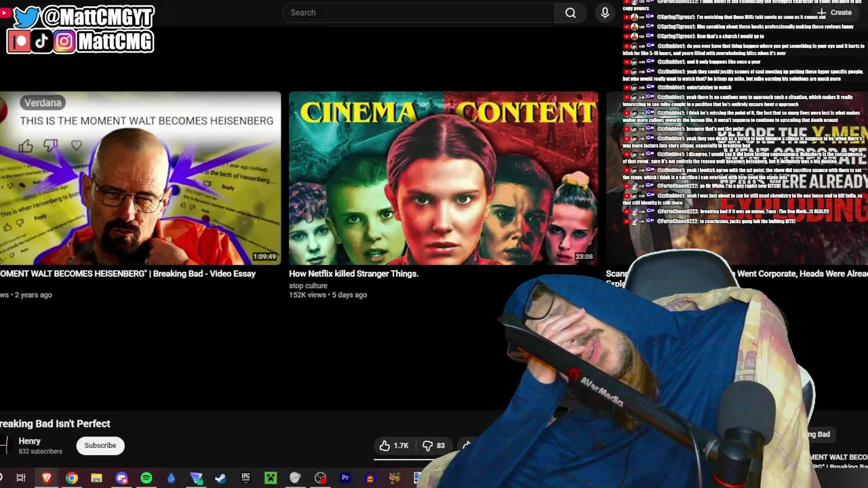Focus the YouTube Search field
The height and width of the screenshot is (488, 868).
pyautogui.click(x=418, y=12)
